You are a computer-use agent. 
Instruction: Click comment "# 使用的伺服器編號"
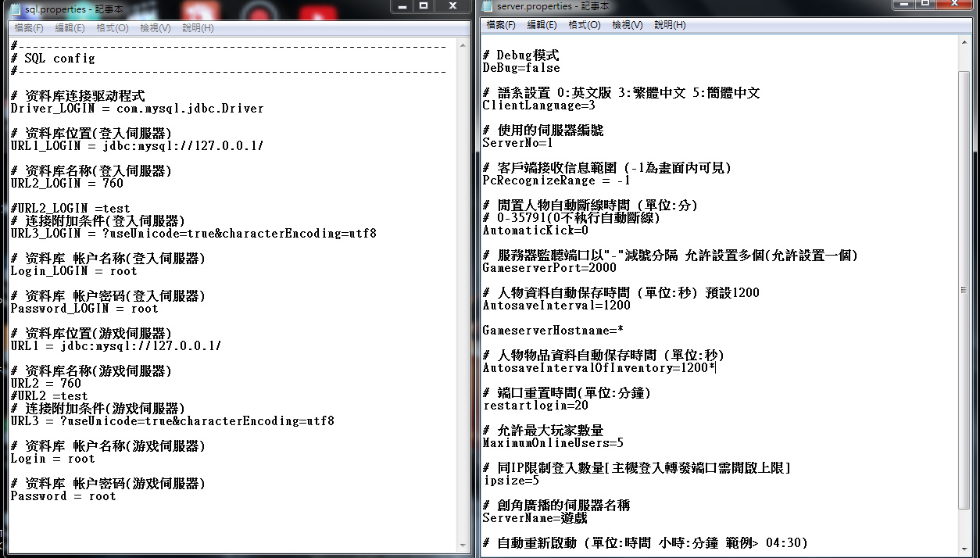coord(543,131)
